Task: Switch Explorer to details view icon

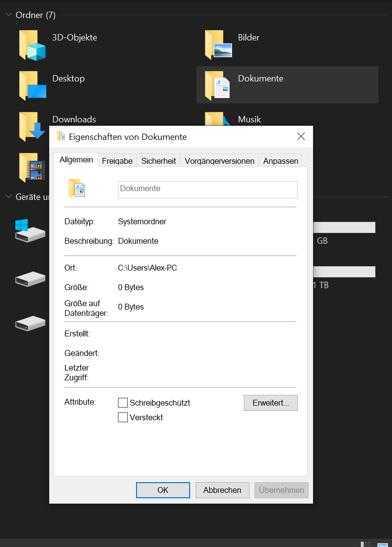Action: [x=366, y=544]
